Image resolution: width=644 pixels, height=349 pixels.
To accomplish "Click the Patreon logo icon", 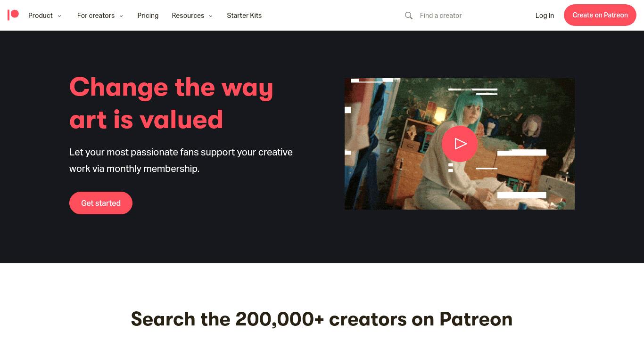I will pos(13,15).
